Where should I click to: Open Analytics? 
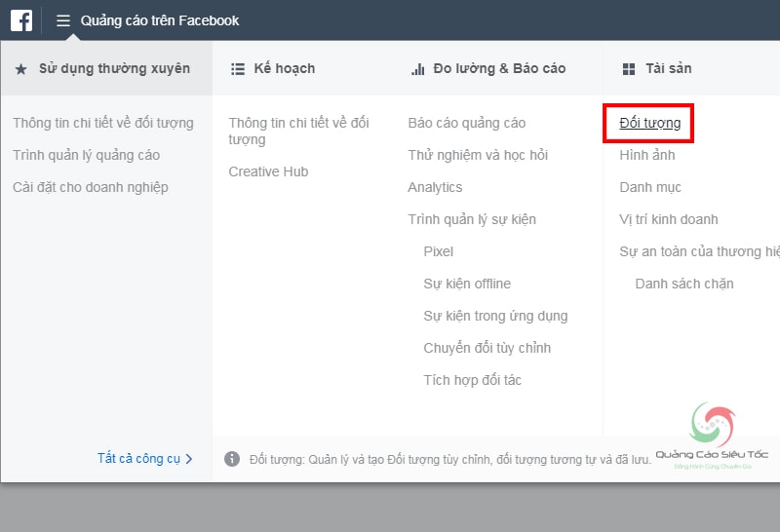click(435, 187)
